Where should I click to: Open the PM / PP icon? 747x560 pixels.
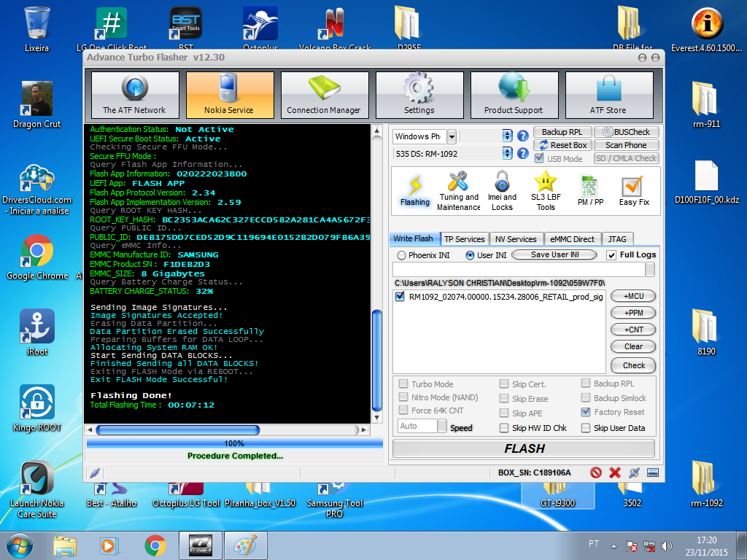pos(589,187)
